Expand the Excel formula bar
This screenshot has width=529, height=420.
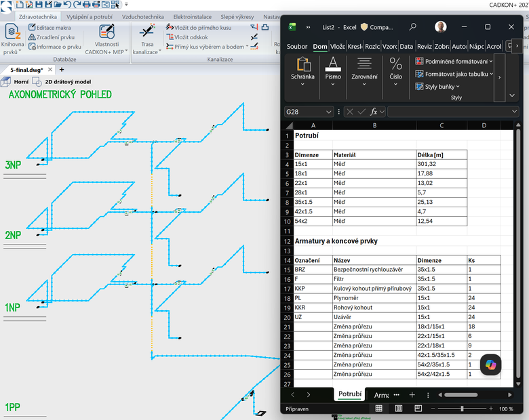[514, 111]
